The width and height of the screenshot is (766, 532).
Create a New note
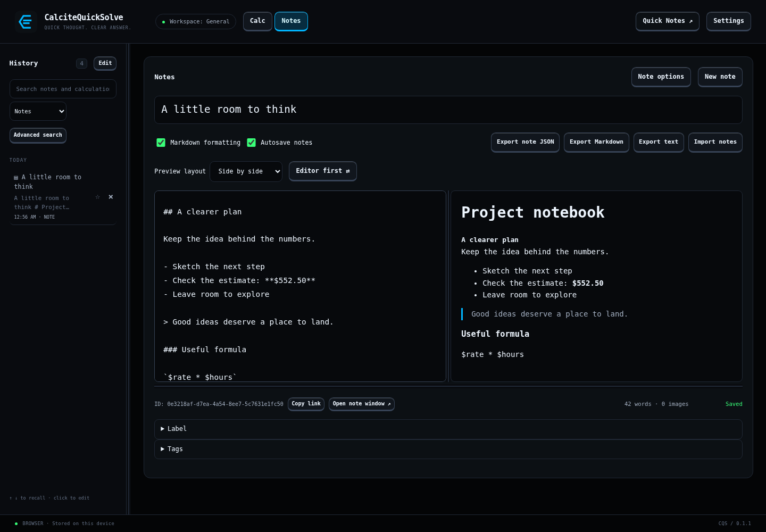pos(720,77)
